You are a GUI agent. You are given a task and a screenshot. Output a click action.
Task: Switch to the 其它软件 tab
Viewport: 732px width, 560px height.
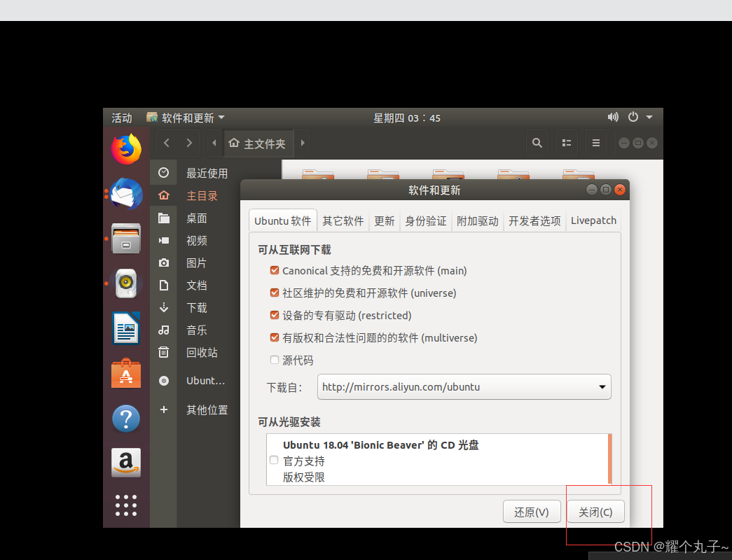(x=343, y=220)
